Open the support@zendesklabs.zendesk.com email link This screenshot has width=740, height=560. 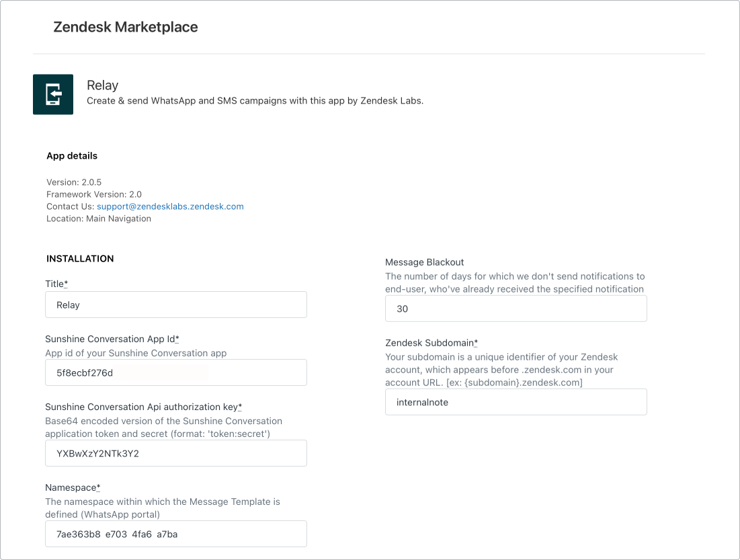[170, 206]
